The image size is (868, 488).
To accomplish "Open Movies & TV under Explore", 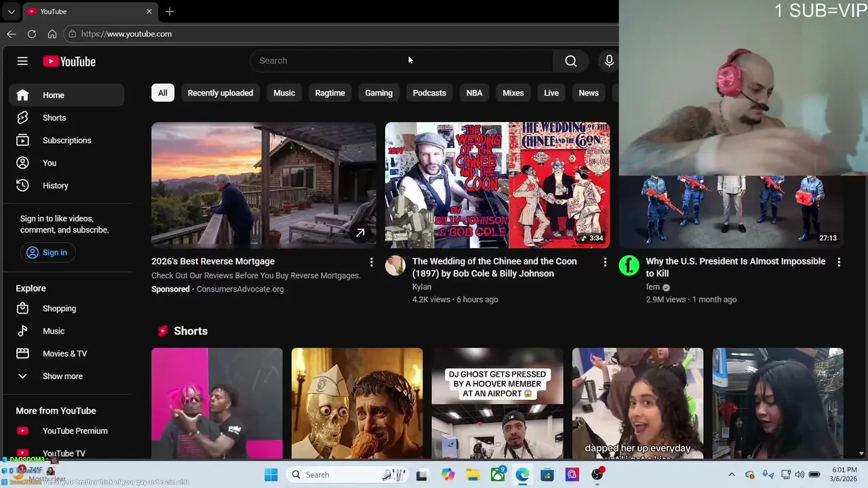I will click(66, 354).
